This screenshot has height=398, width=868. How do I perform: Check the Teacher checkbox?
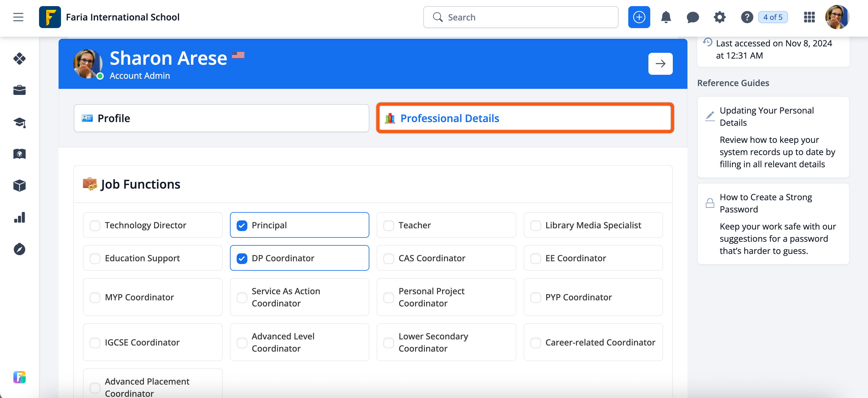pyautogui.click(x=389, y=225)
